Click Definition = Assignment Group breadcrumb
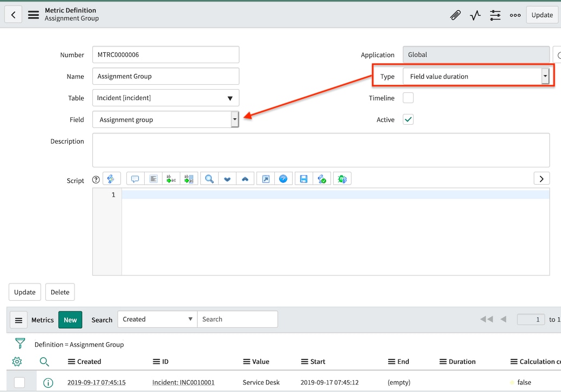561x392 pixels. point(79,344)
